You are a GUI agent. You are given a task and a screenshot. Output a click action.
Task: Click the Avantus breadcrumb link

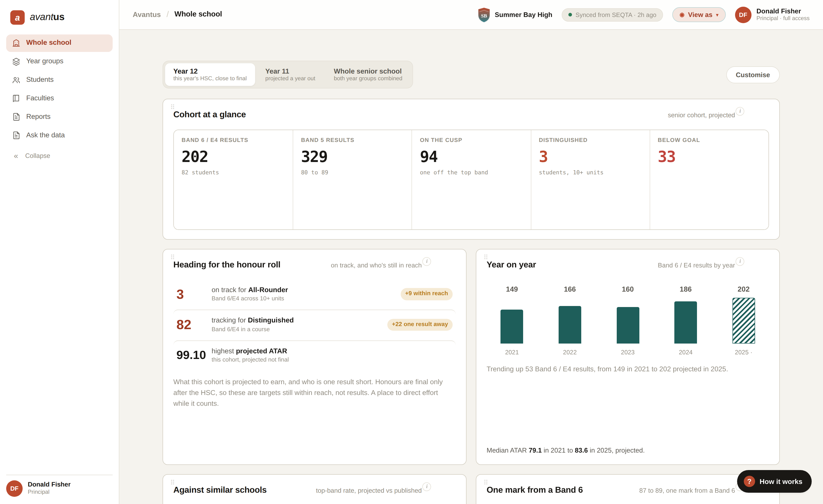(147, 14)
